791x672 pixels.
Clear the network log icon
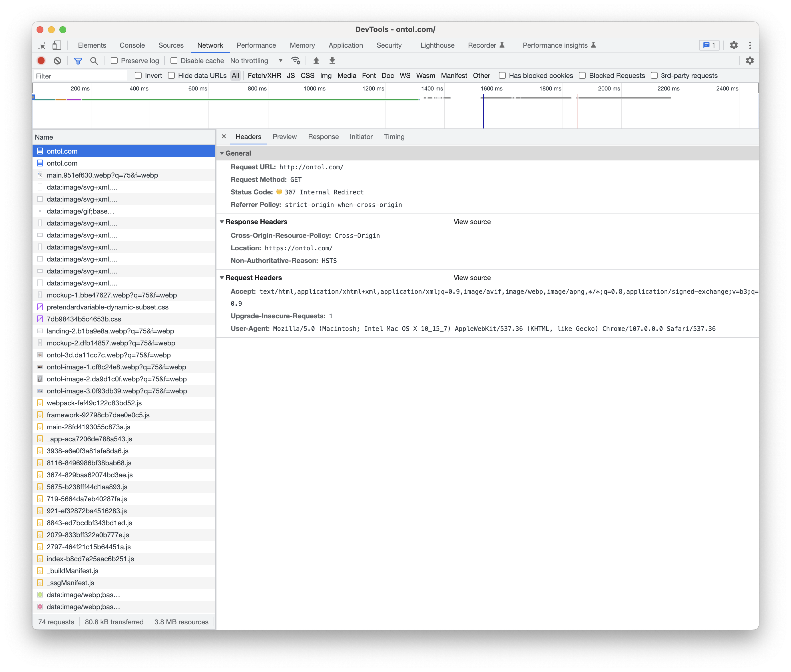coord(57,61)
